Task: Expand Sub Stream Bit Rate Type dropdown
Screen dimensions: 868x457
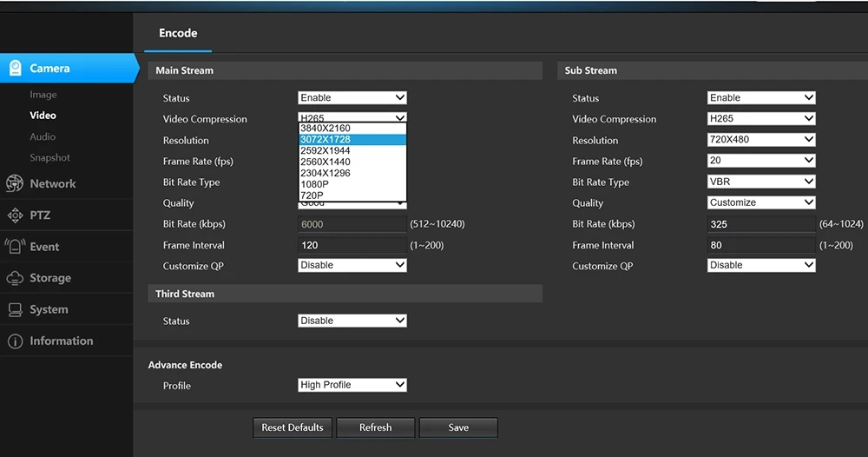Action: (761, 182)
